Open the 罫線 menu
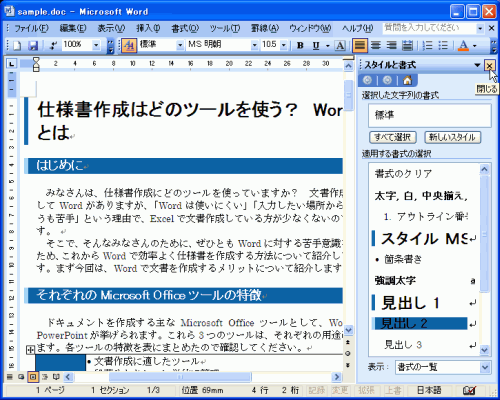Screen dimensions: 500x400 tap(265, 29)
